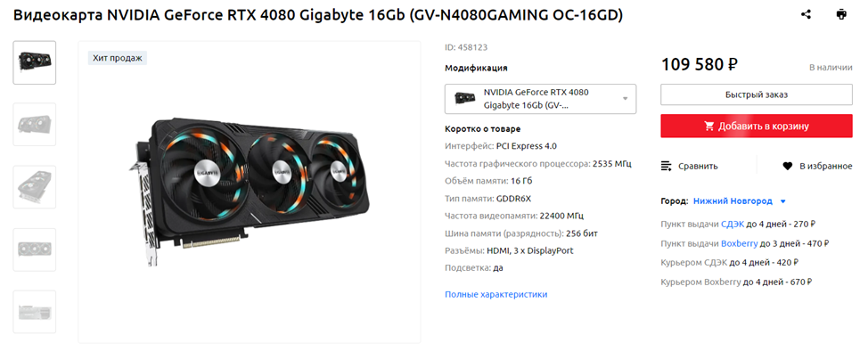Show the second product thumbnail image
Viewport: 868px width, 360px height.
click(x=35, y=125)
